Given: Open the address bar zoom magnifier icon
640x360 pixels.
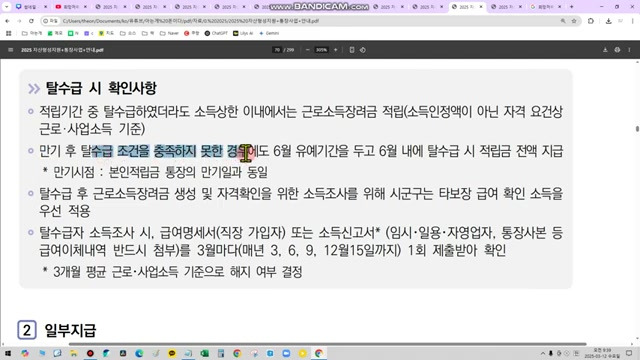Looking at the screenshot, I should point(563,21).
